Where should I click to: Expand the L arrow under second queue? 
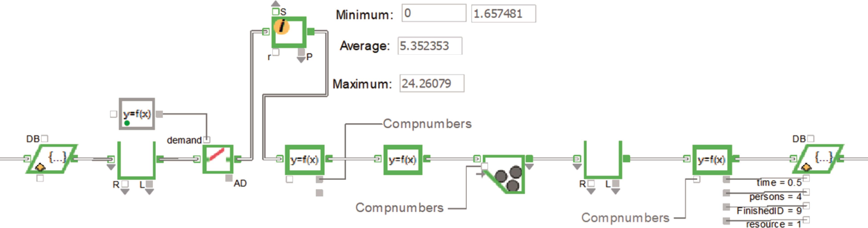pyautogui.click(x=616, y=191)
